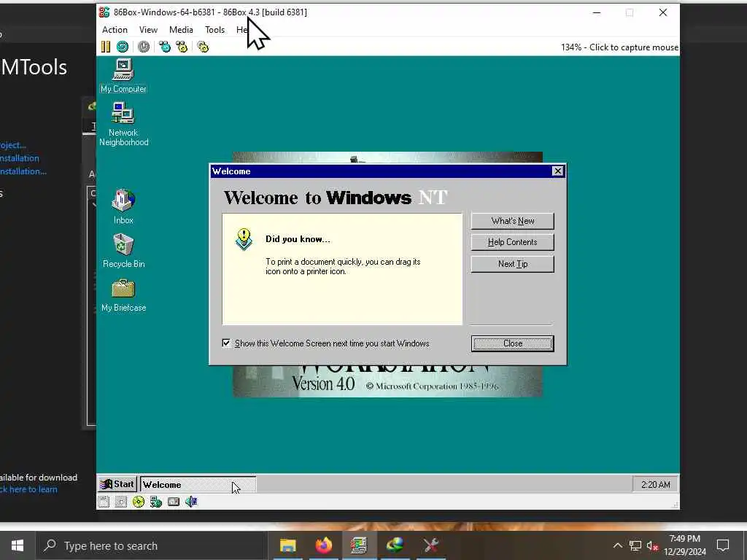Close Welcome dialog via title bar X
This screenshot has width=747, height=560.
coord(557,171)
